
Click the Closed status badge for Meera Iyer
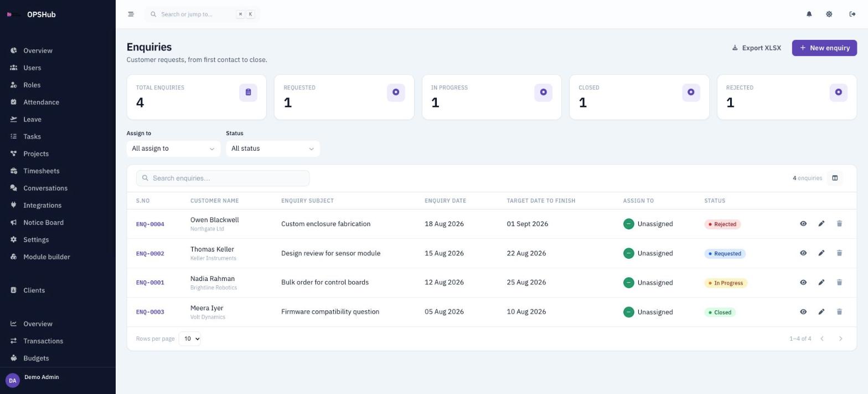coord(720,313)
